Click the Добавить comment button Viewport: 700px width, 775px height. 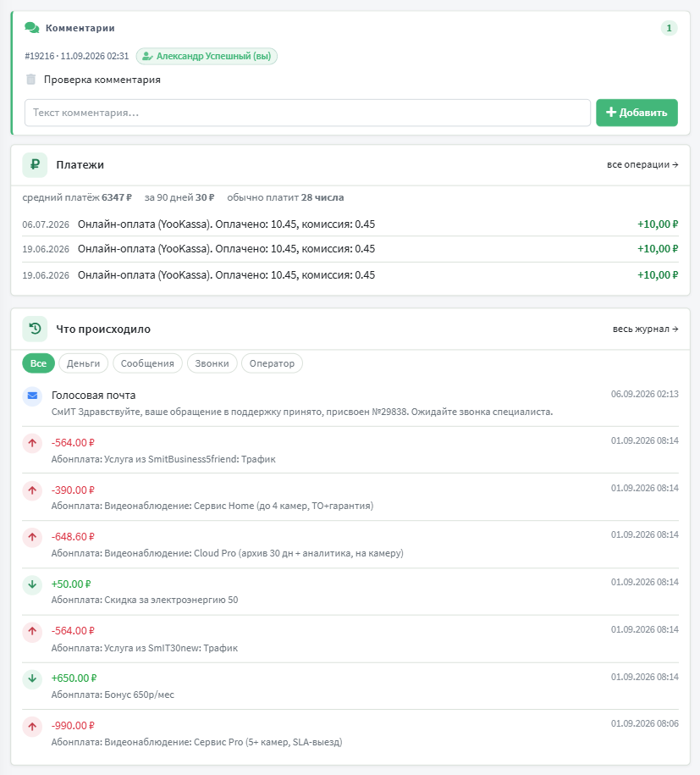[x=637, y=113]
